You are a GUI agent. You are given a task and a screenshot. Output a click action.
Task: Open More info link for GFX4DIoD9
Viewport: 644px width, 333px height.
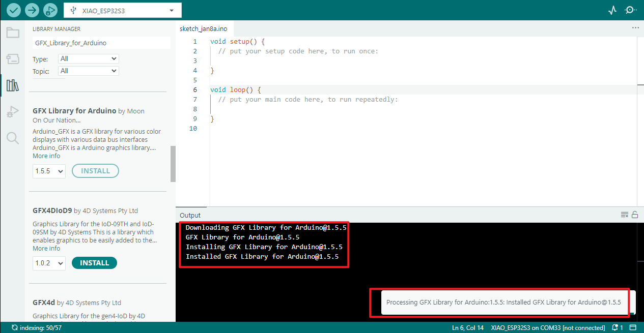46,249
